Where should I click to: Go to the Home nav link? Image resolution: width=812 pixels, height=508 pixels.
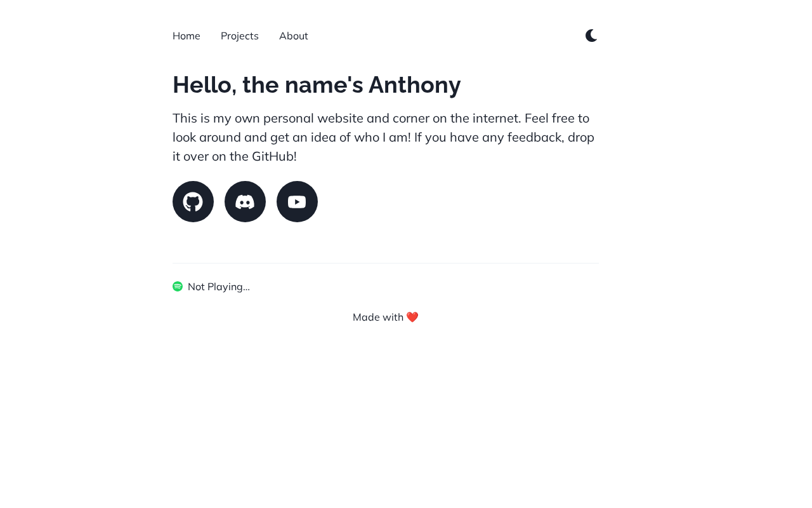tap(187, 36)
